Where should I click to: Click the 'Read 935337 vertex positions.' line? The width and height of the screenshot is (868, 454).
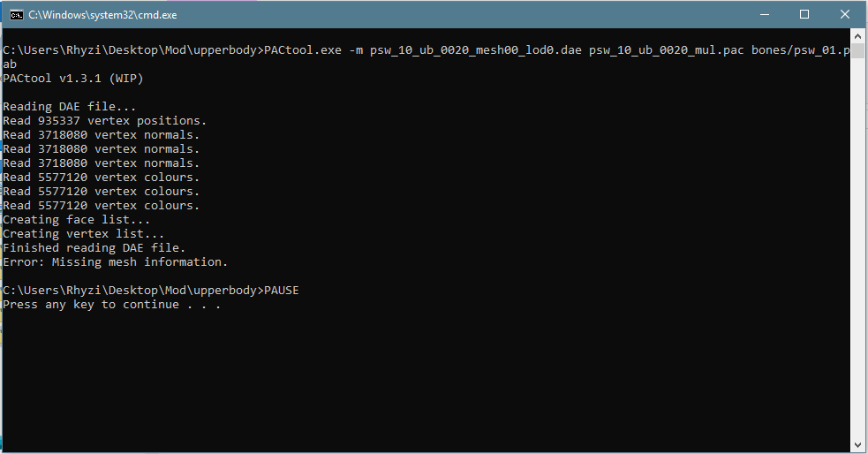coord(105,121)
